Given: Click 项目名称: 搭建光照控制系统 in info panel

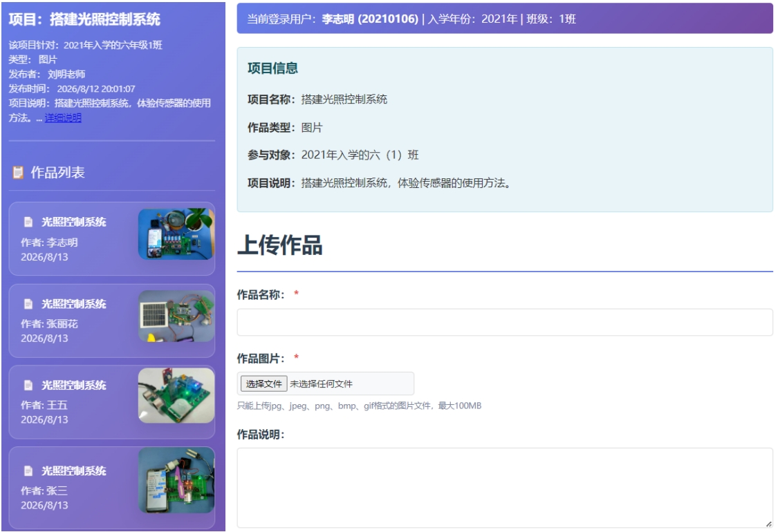Looking at the screenshot, I should click(x=317, y=99).
